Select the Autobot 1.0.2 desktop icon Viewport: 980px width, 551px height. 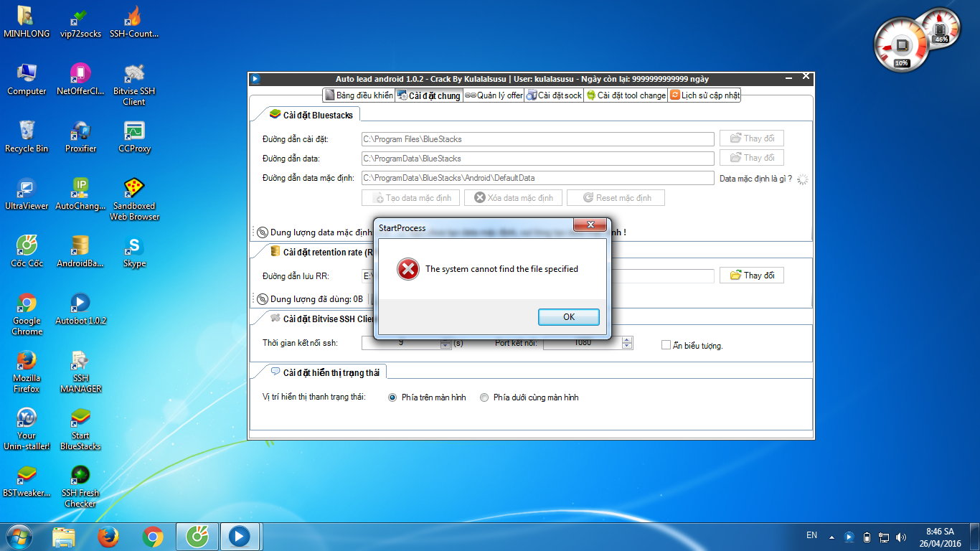pos(80,309)
